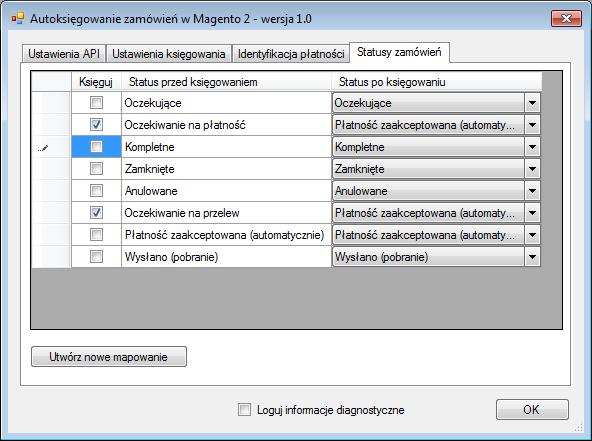
Task: Select the Oczekujące row via its row header
Action: (51, 103)
